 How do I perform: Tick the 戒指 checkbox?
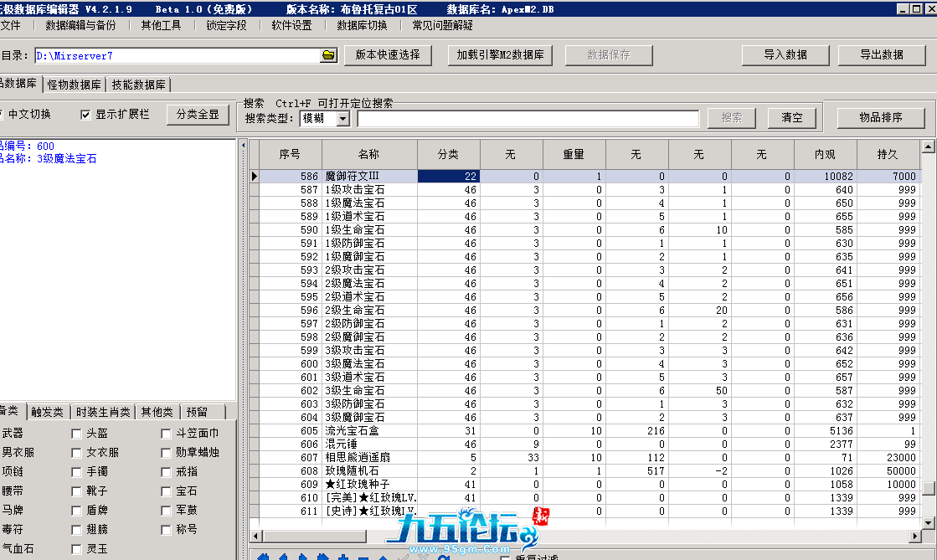[167, 472]
